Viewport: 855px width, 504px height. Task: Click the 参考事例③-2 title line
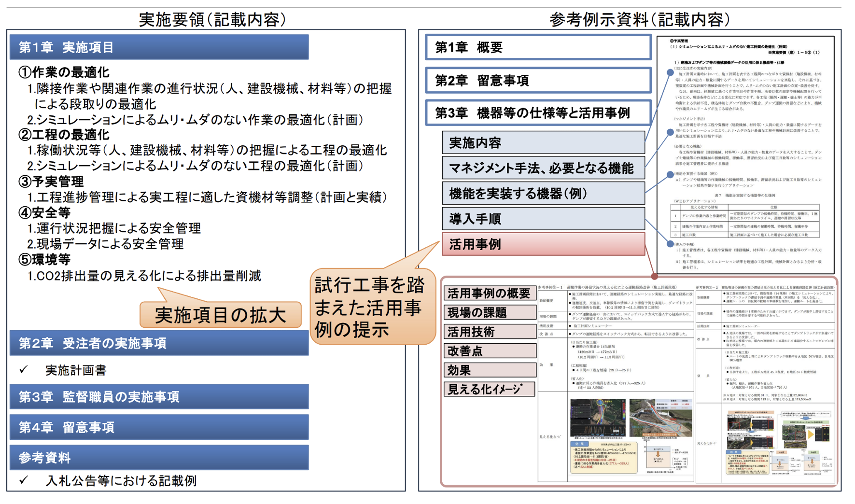click(x=765, y=287)
